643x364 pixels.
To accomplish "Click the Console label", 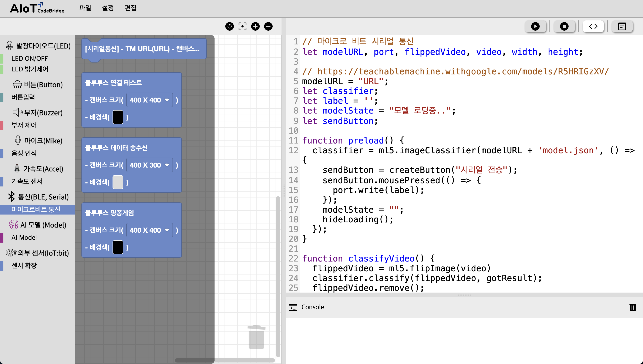I will pyautogui.click(x=313, y=307).
